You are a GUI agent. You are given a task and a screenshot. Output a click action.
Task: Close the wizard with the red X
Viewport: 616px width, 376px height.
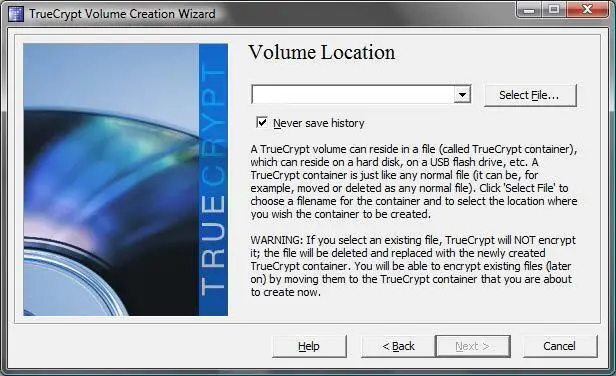pos(587,9)
